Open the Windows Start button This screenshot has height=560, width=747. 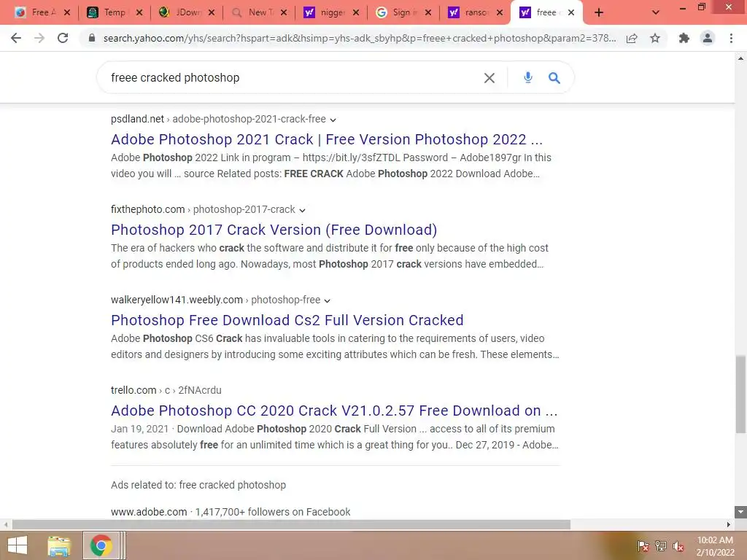pos(18,545)
